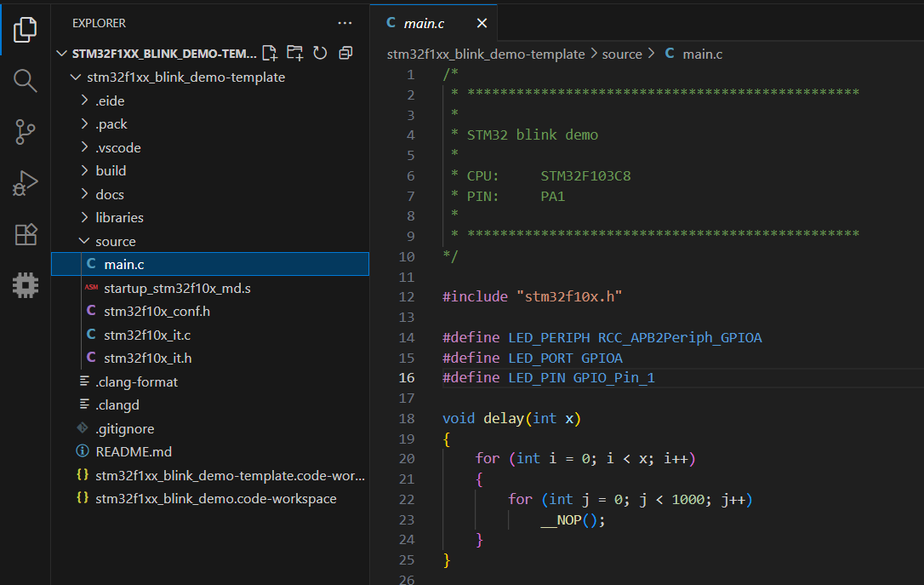This screenshot has width=924, height=585.
Task: Click the braces icon of stm32f1xx_blink_demo.code-workspace
Action: click(x=83, y=498)
